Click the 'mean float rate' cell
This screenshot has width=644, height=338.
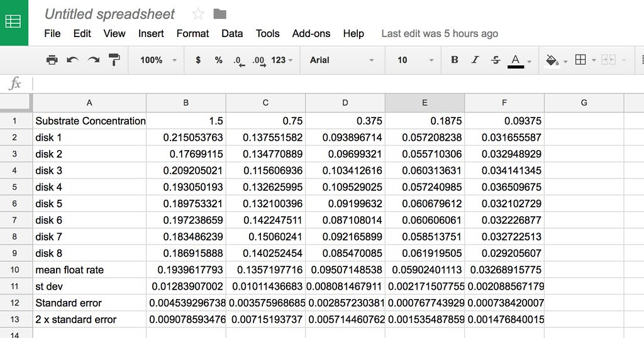coord(89,270)
